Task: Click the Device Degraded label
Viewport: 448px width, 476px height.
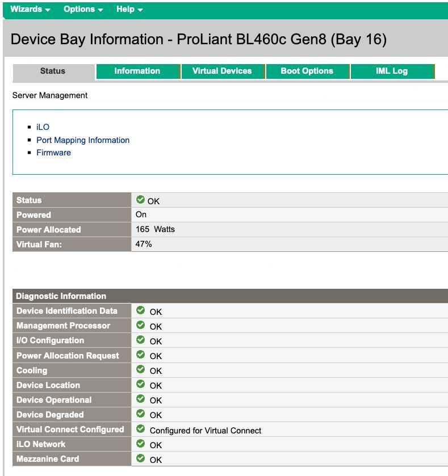Action: coord(50,415)
